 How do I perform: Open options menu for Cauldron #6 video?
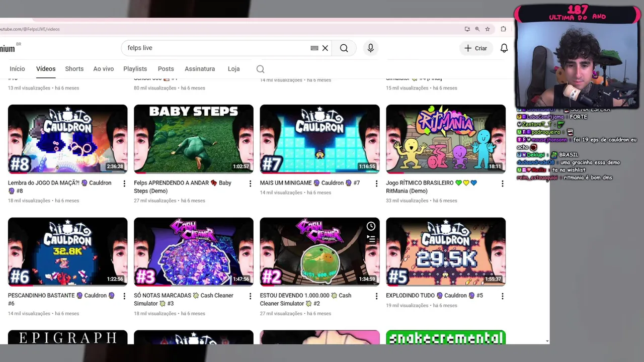click(124, 297)
